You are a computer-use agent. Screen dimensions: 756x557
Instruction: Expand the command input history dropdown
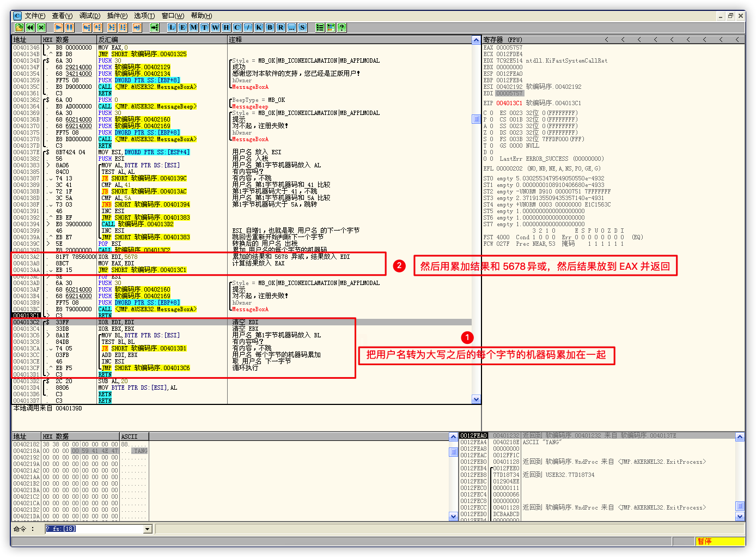pyautogui.click(x=147, y=529)
